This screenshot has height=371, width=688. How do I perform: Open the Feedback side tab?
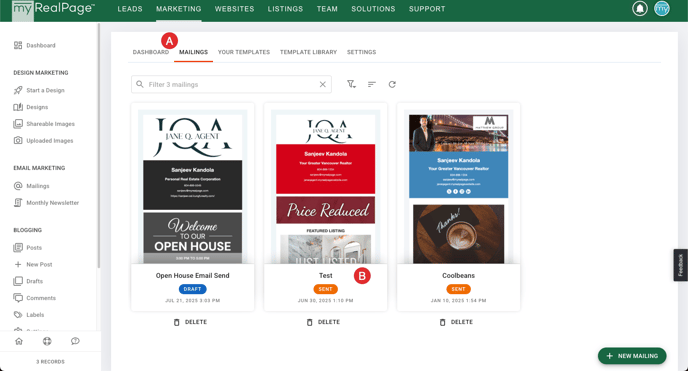681,265
